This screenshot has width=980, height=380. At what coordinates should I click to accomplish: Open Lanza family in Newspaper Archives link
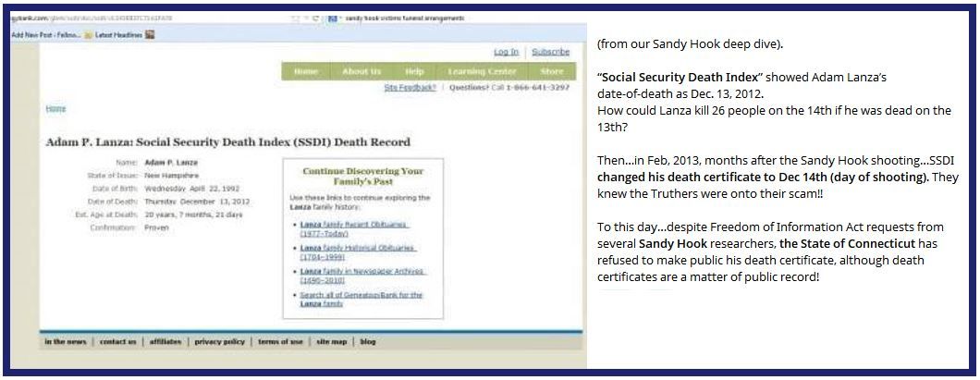tap(361, 276)
